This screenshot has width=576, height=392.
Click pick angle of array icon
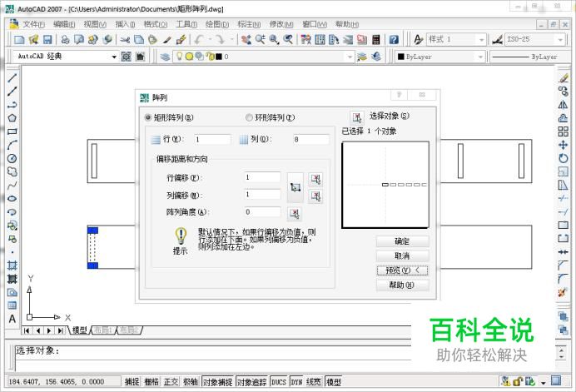coord(295,213)
